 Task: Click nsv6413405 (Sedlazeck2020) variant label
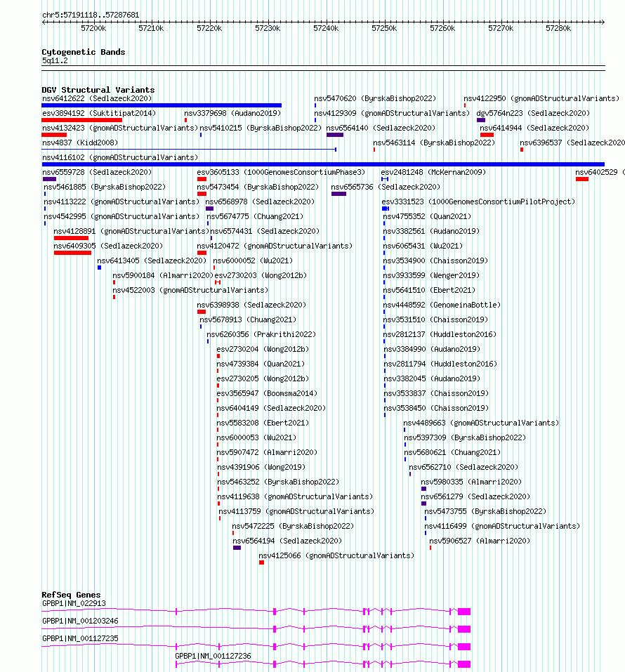(x=152, y=261)
